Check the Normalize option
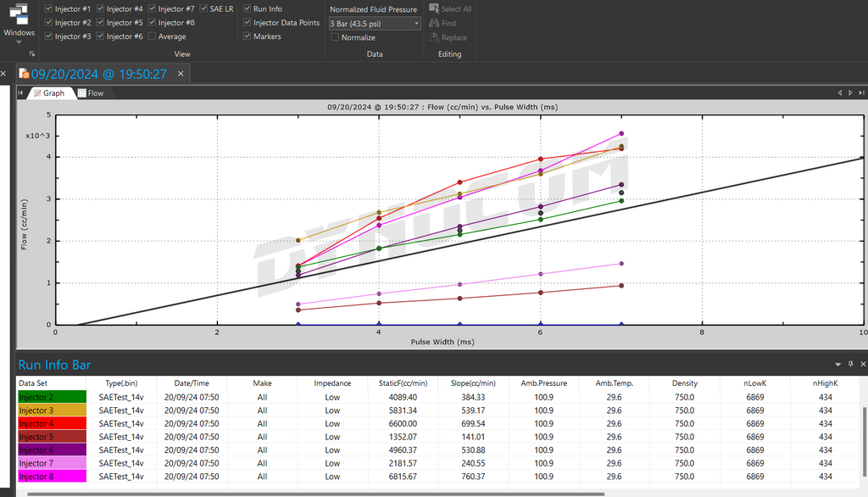Image resolution: width=868 pixels, height=497 pixels. click(335, 37)
